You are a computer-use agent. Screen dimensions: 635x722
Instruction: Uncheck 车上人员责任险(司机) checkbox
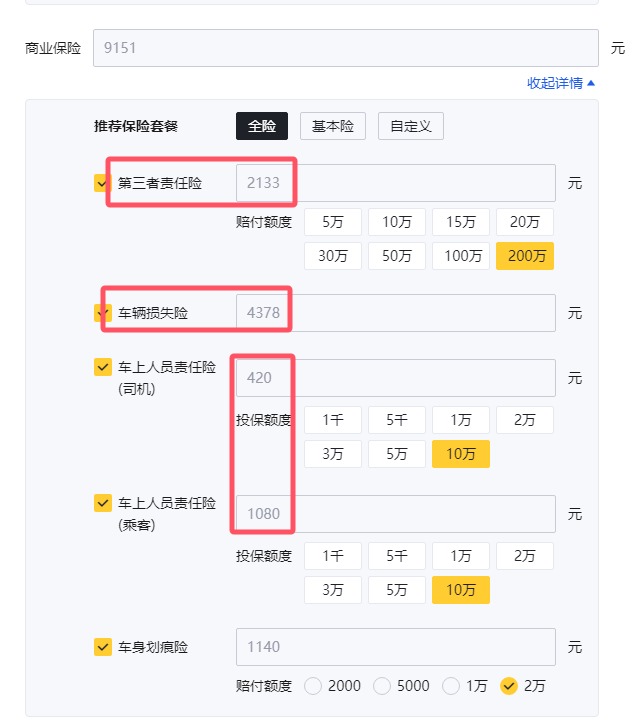(102, 367)
